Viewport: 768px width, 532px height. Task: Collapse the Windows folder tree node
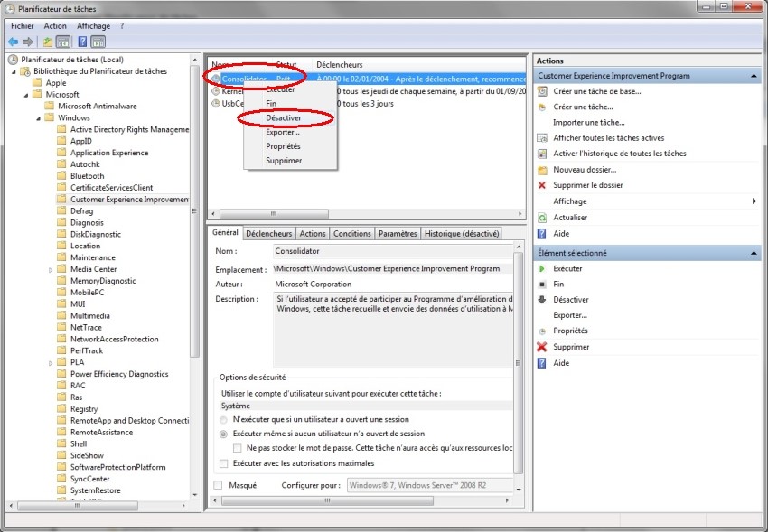tap(40, 117)
